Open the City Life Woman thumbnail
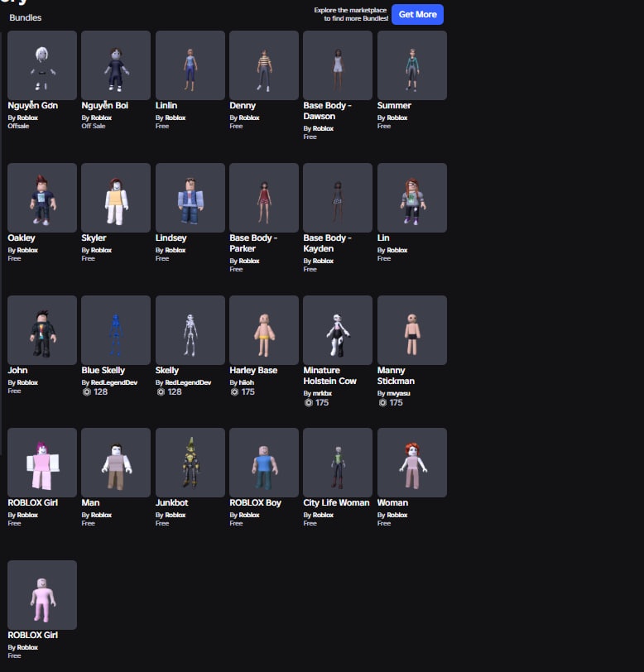The image size is (644, 672). pos(338,463)
